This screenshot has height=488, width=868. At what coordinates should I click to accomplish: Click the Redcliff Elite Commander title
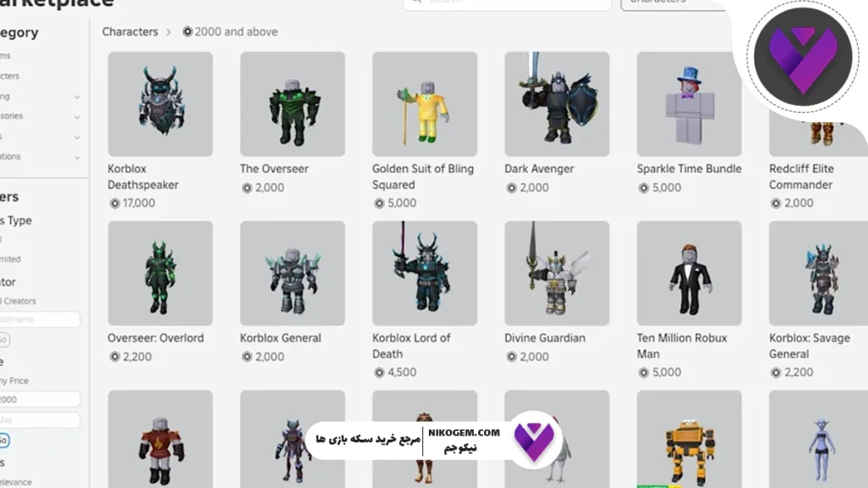click(x=801, y=176)
